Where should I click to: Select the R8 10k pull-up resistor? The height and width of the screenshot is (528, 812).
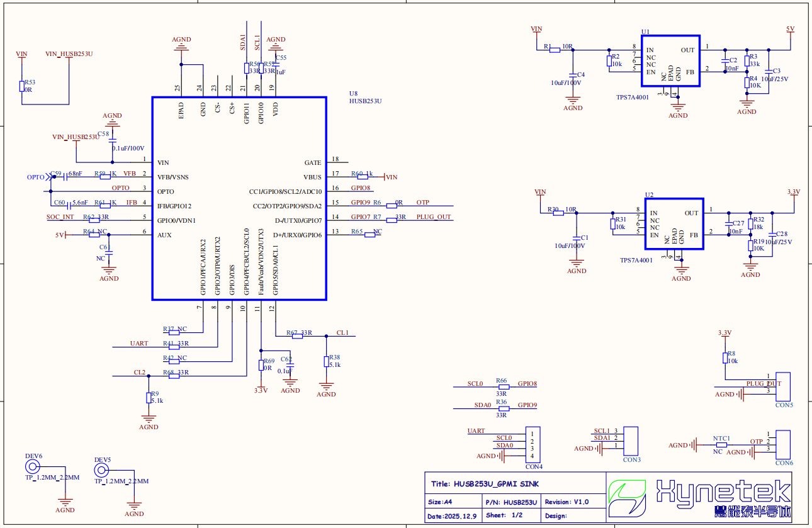tap(725, 357)
